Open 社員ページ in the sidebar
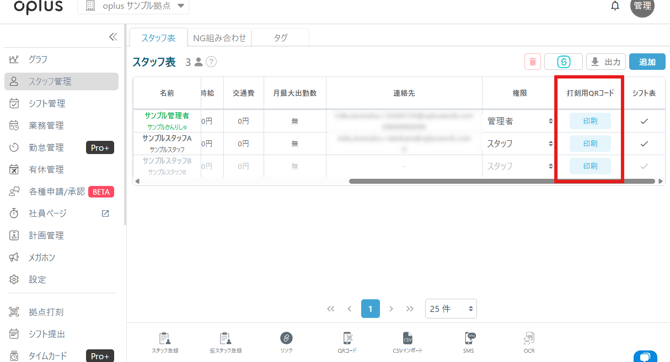Screen dimensions: 670x362 (x=47, y=213)
